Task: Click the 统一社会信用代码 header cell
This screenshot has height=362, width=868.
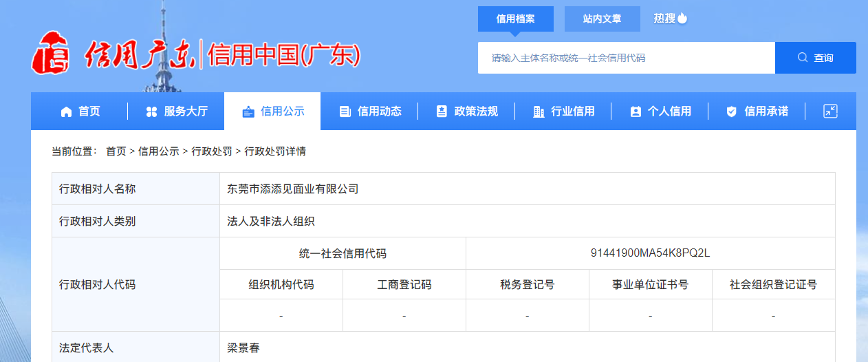Action: tap(343, 253)
